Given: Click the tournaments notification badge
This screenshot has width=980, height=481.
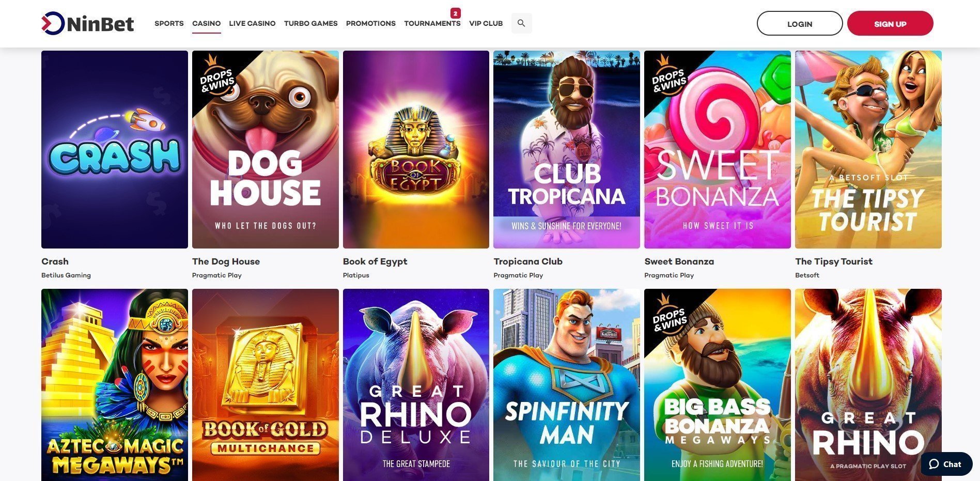Looking at the screenshot, I should tap(455, 13).
